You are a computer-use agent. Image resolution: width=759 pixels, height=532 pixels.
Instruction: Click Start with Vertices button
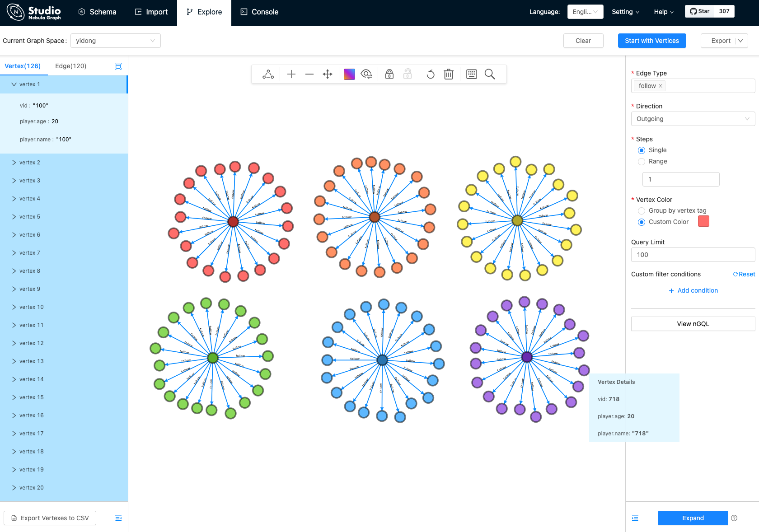coord(652,41)
